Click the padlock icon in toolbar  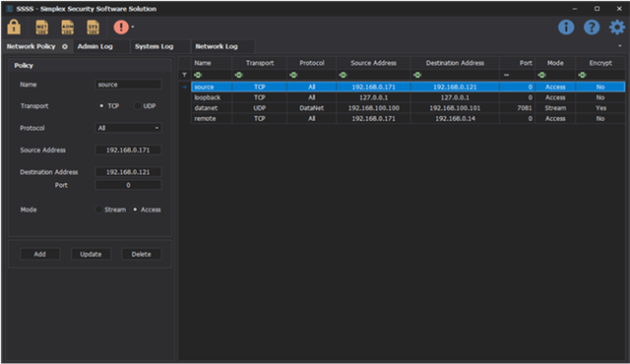tap(14, 27)
